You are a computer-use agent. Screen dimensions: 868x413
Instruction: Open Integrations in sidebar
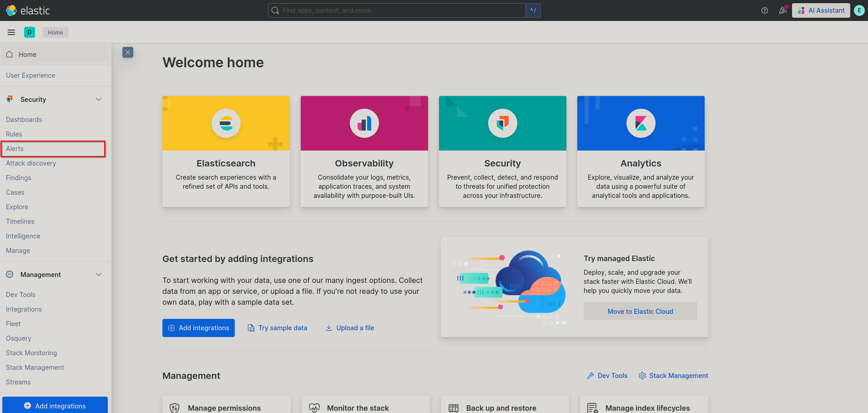(24, 309)
